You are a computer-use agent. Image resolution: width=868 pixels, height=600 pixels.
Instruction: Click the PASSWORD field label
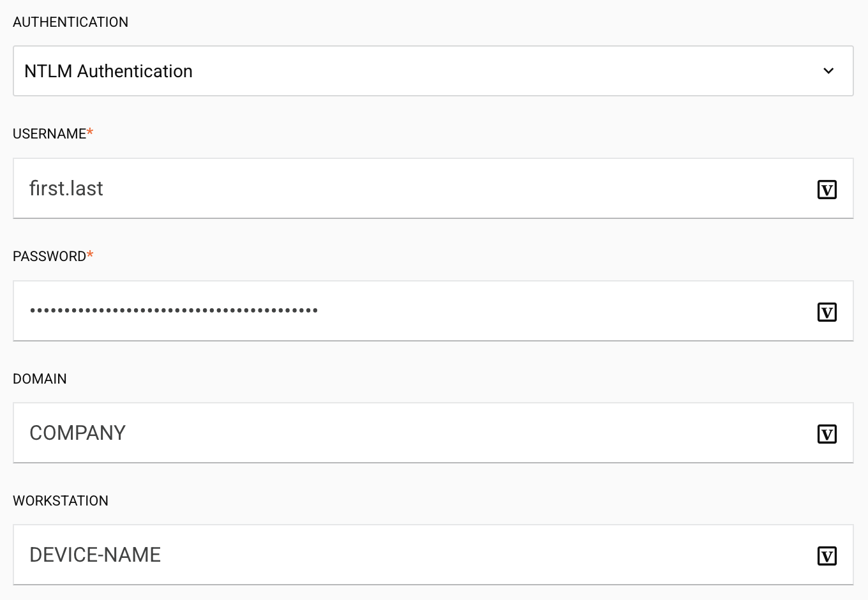click(x=50, y=257)
